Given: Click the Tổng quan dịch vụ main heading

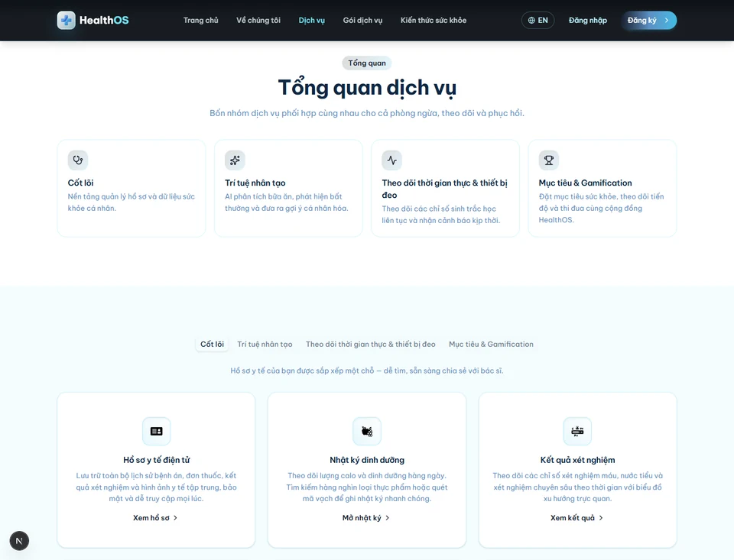Looking at the screenshot, I should [367, 88].
